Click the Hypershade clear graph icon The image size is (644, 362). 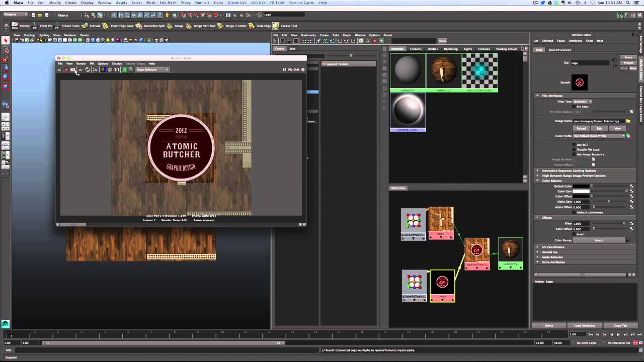318,41
